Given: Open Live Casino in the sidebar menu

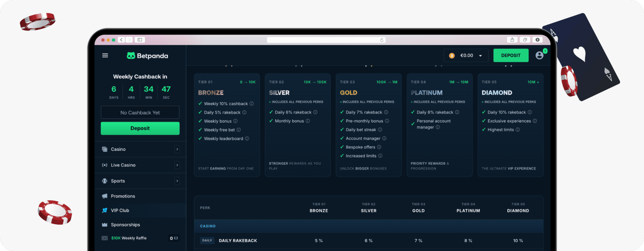Looking at the screenshot, I should click(x=123, y=165).
